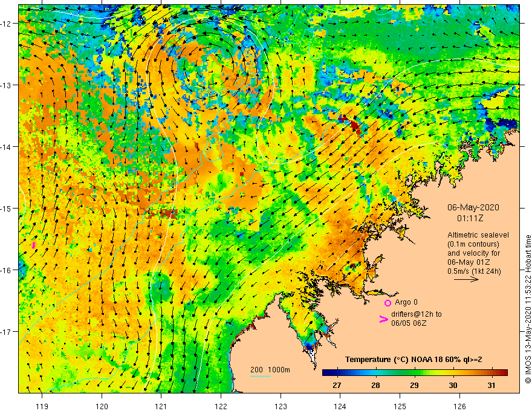
Task: Click the magenta drifter marker near longitude 119
Action: pyautogui.click(x=34, y=245)
